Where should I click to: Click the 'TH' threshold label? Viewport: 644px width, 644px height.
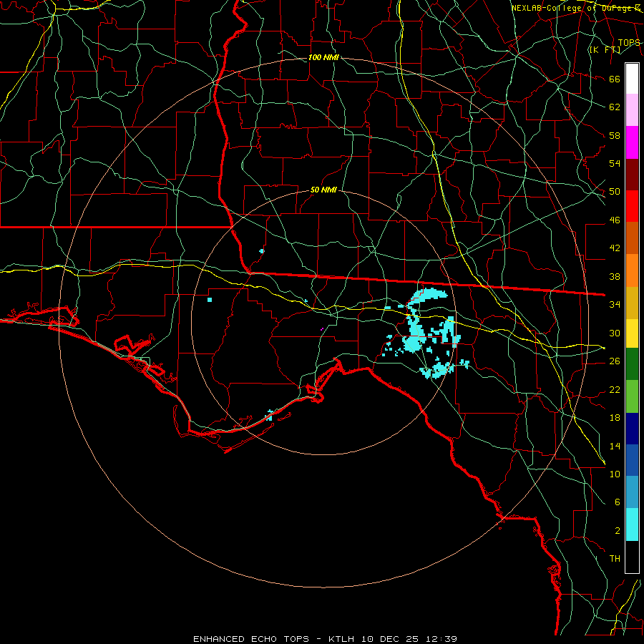[x=615, y=559]
